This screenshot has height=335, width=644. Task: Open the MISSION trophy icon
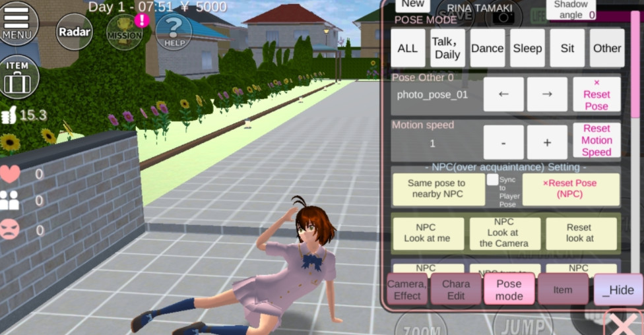pos(124,32)
